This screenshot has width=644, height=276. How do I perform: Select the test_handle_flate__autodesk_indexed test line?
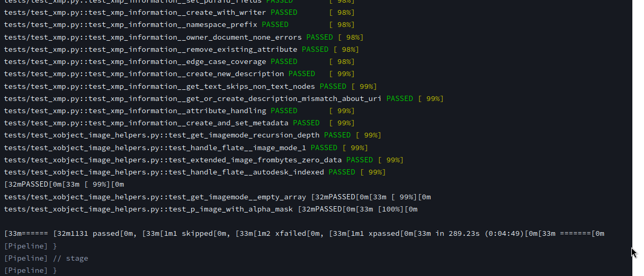pos(194,172)
